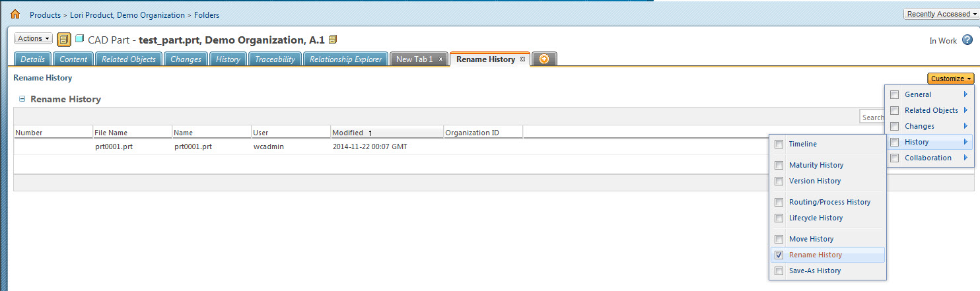This screenshot has width=980, height=291.
Task: Add a new tab with plus icon
Action: pyautogui.click(x=544, y=59)
